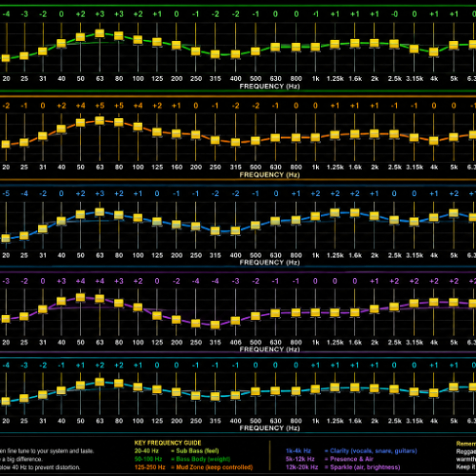Click the '= Bass Body (weight)' legend text

[x=200, y=459]
